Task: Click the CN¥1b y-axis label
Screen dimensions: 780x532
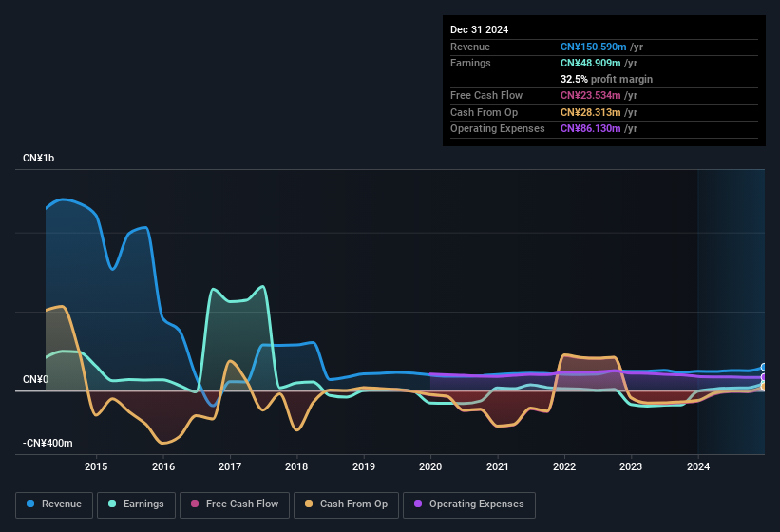Action: click(38, 158)
